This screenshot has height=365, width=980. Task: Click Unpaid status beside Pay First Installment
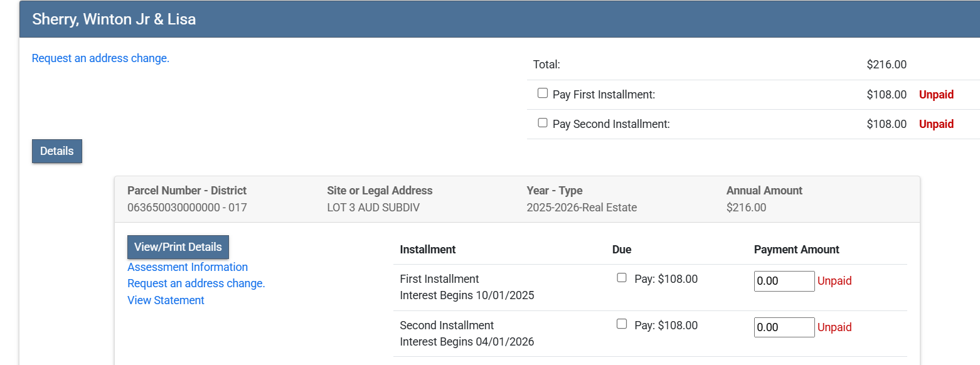click(936, 95)
